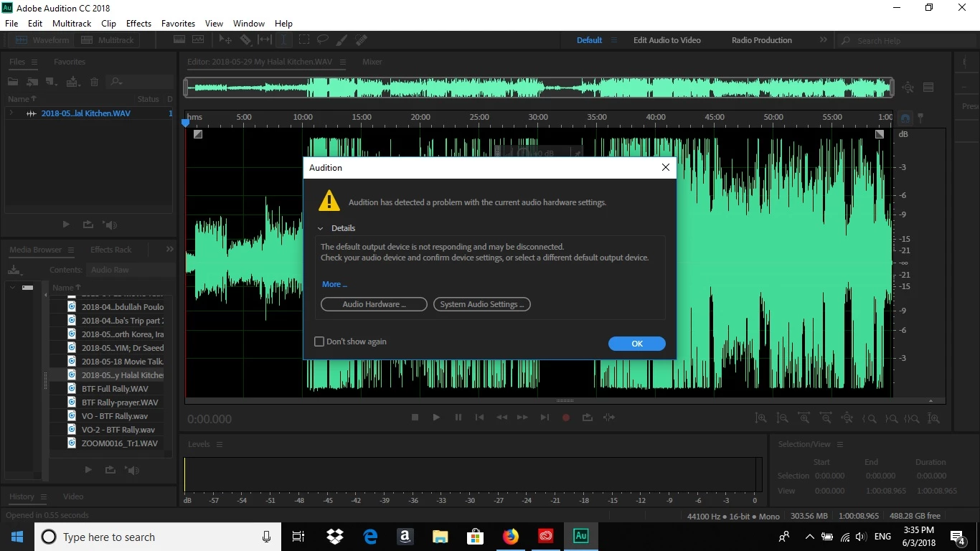The height and width of the screenshot is (551, 980).
Task: Check the Don't show again checkbox
Action: click(x=320, y=342)
